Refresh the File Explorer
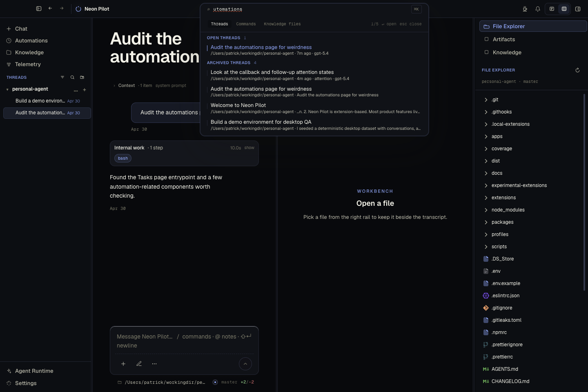Image resolution: width=588 pixels, height=392 pixels. [x=577, y=70]
